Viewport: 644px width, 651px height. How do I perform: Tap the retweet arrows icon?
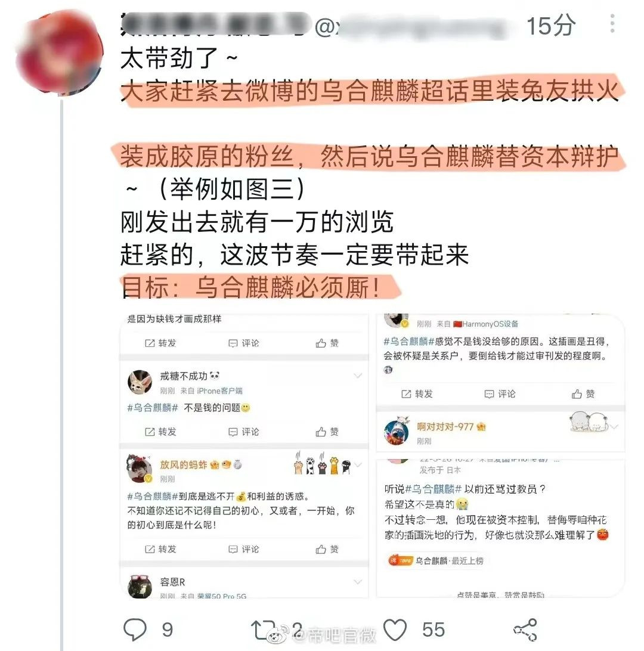coord(264,630)
